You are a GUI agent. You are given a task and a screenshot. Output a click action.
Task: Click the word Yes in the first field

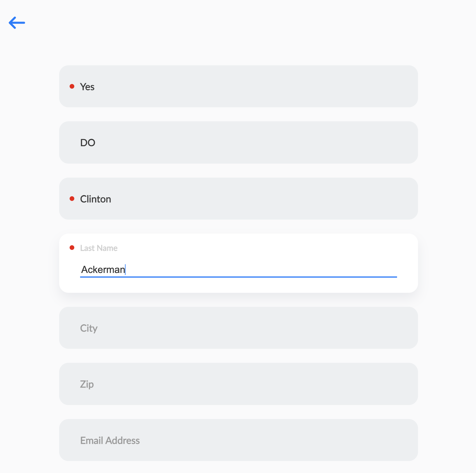pyautogui.click(x=87, y=87)
